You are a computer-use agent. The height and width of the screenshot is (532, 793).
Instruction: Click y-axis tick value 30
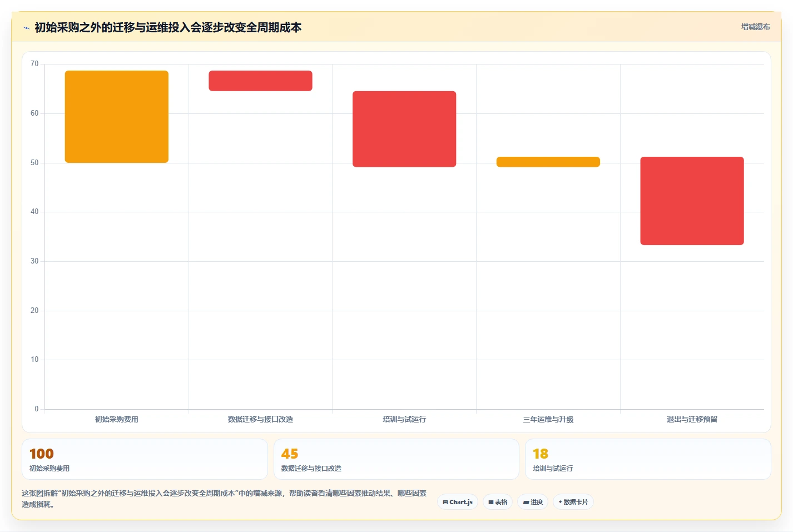pos(34,261)
